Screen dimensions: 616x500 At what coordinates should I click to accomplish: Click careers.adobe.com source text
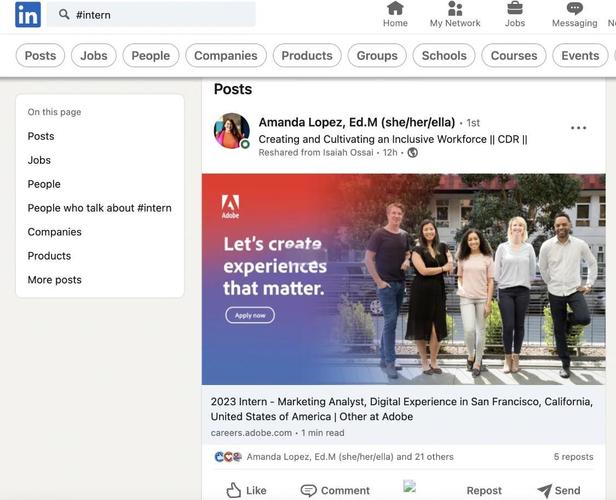click(x=251, y=433)
